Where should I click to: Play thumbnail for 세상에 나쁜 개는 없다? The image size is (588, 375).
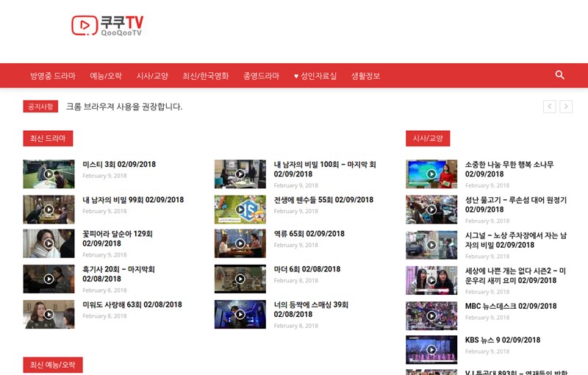click(431, 280)
